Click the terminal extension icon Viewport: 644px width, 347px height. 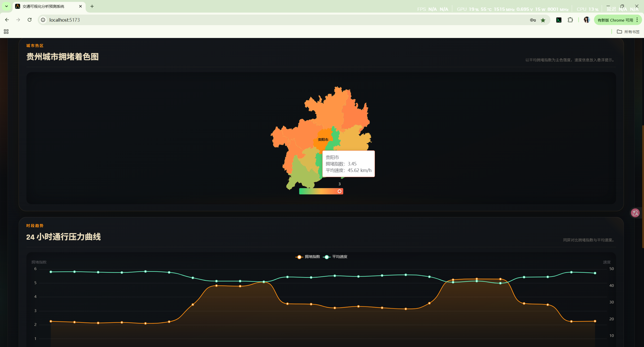[x=559, y=20]
